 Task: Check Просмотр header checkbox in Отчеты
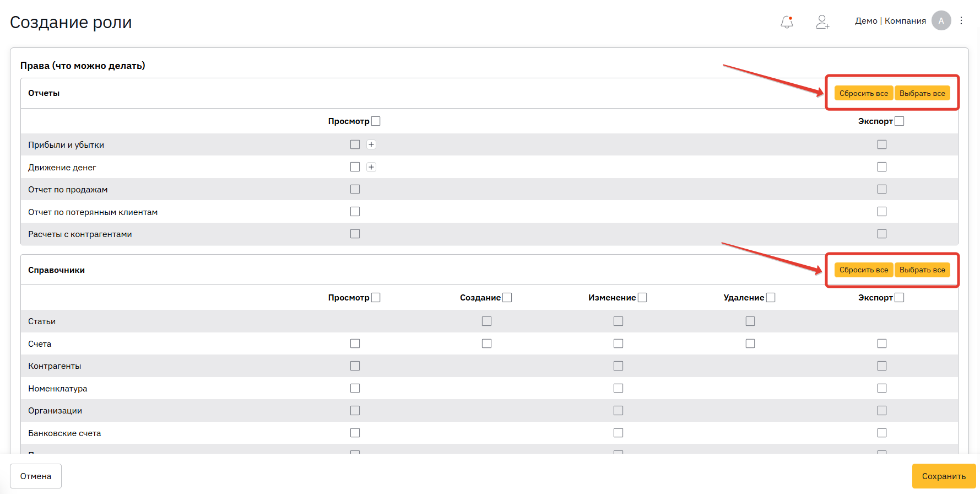pos(376,121)
